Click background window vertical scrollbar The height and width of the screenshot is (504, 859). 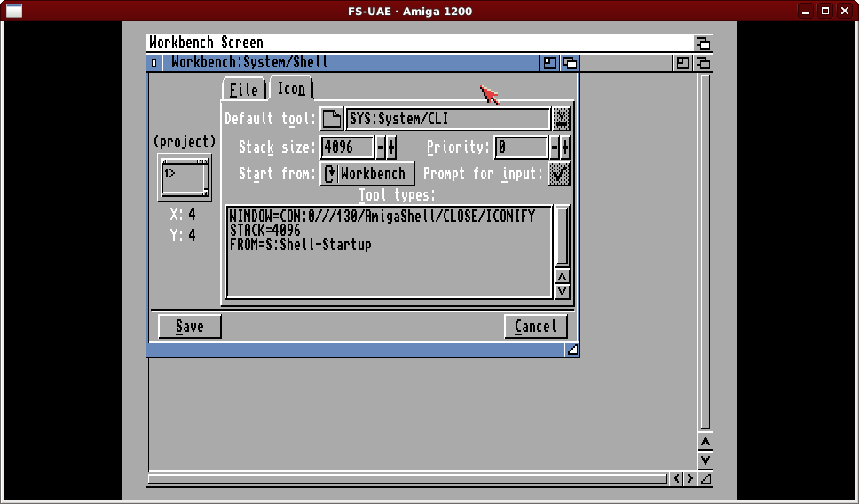point(705,252)
